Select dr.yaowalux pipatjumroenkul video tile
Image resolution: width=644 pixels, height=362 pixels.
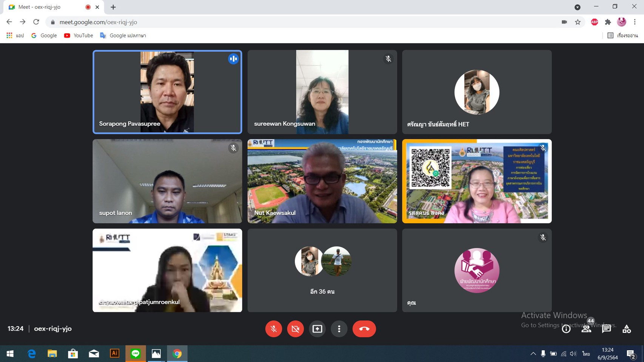click(167, 270)
